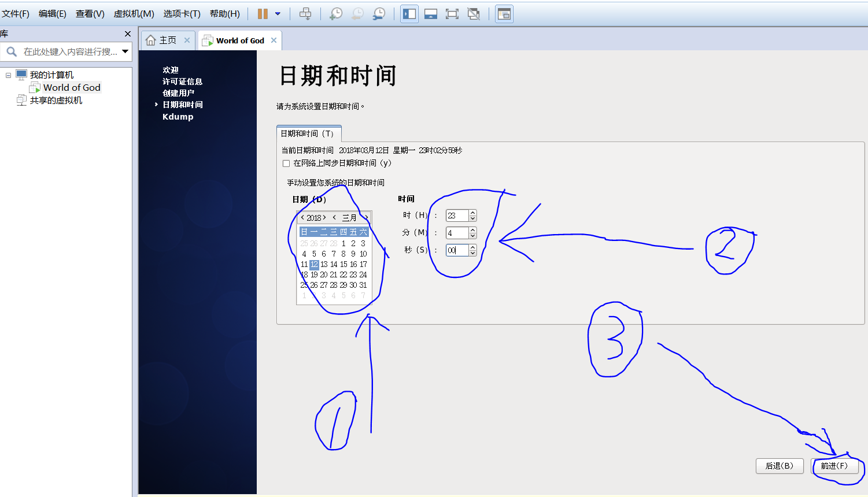868x497 pixels.
Task: Pause the virtual machine via toolbar
Action: pyautogui.click(x=263, y=14)
